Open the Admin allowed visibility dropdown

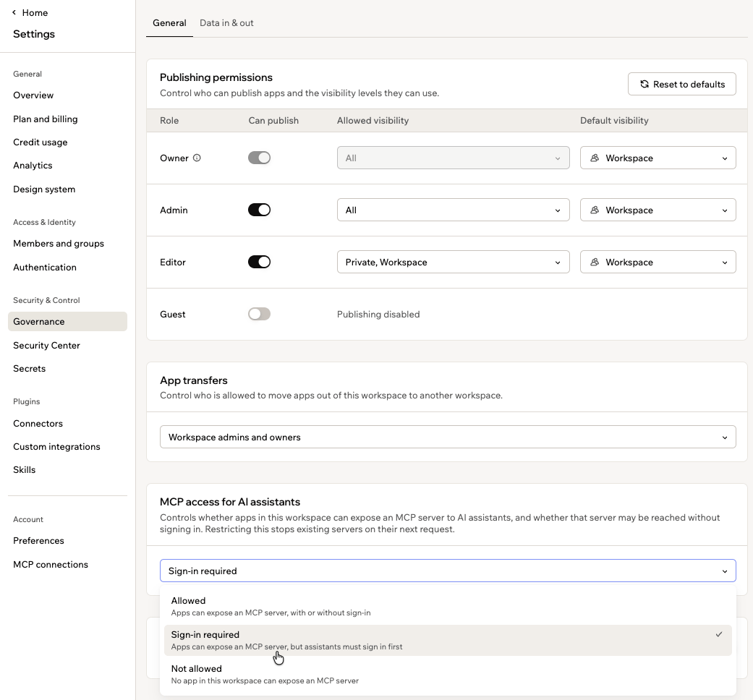(x=454, y=210)
